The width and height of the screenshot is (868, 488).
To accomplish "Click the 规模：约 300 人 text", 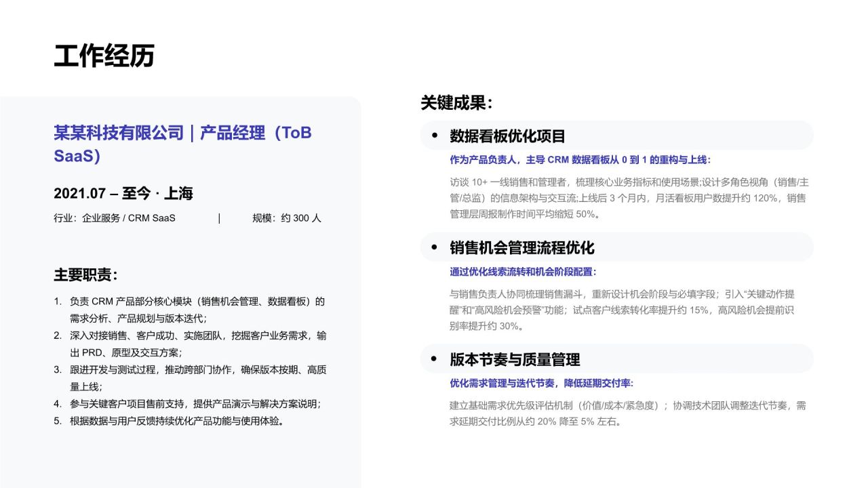I will click(287, 218).
